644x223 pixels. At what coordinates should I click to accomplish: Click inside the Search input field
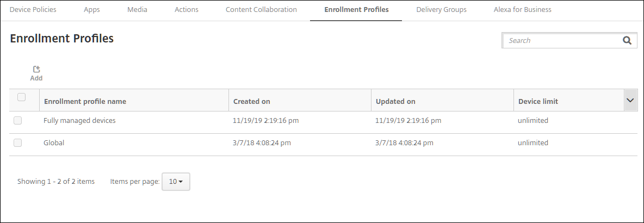(x=560, y=40)
